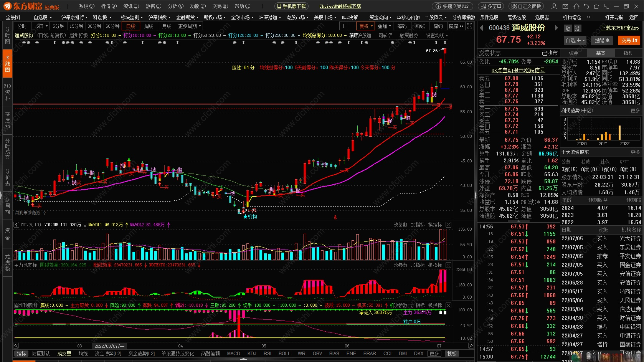Switch to 周线 weekly period
644x362 pixels.
pyautogui.click(x=149, y=26)
